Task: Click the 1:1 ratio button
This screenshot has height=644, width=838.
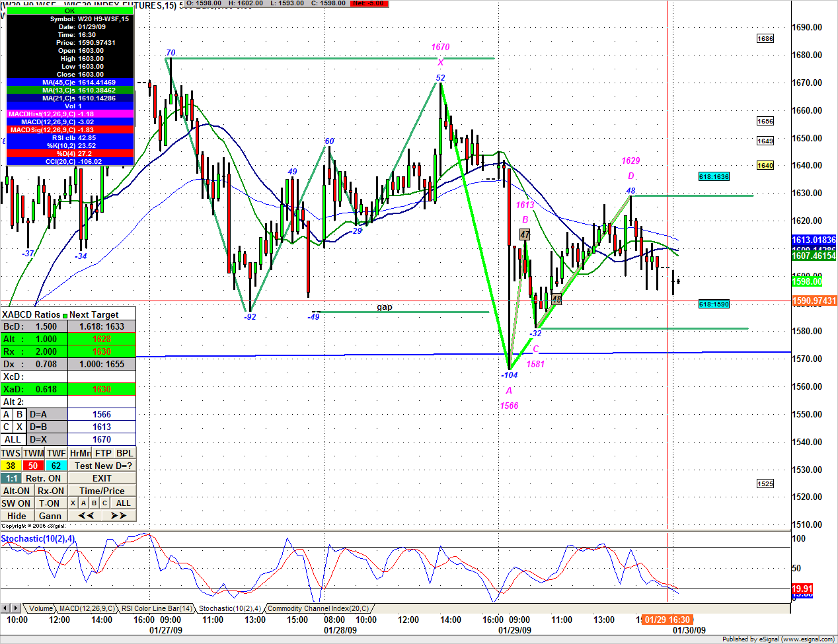Action: [11, 478]
